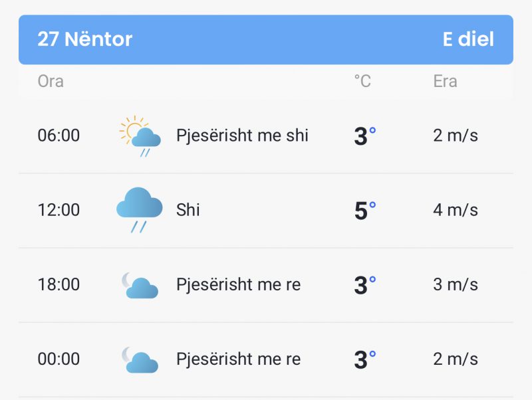Click the Shi weather description
The image size is (532, 400).
[x=188, y=210]
